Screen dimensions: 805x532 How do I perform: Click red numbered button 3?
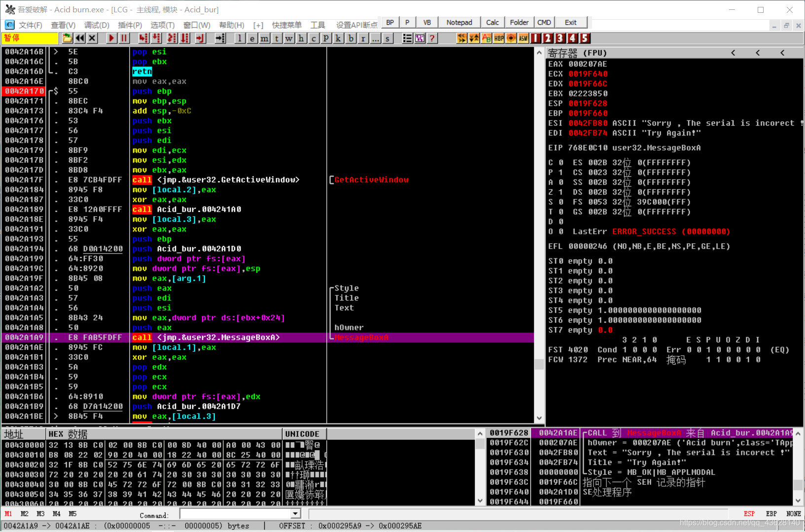coord(560,38)
